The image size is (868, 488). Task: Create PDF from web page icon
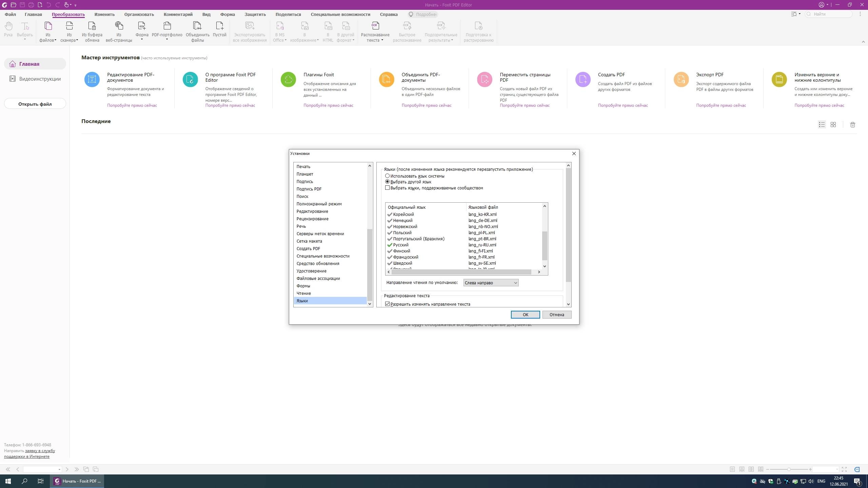[x=119, y=26]
